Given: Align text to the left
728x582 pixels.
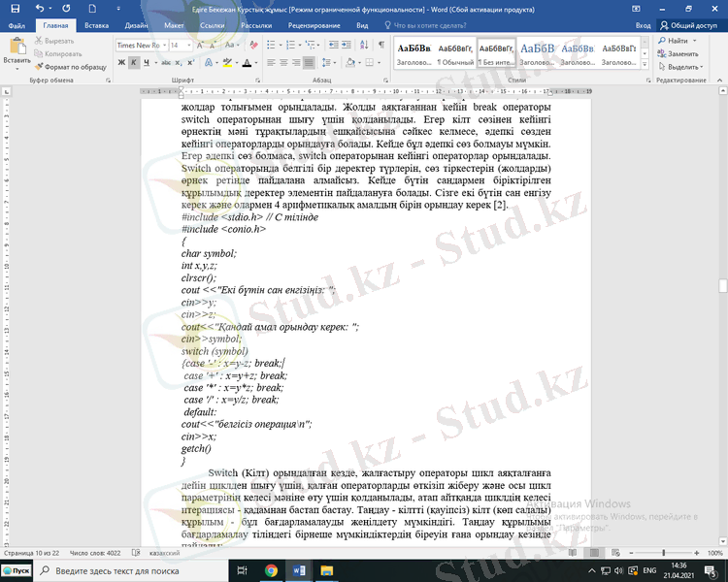Looking at the screenshot, I should pos(271,62).
